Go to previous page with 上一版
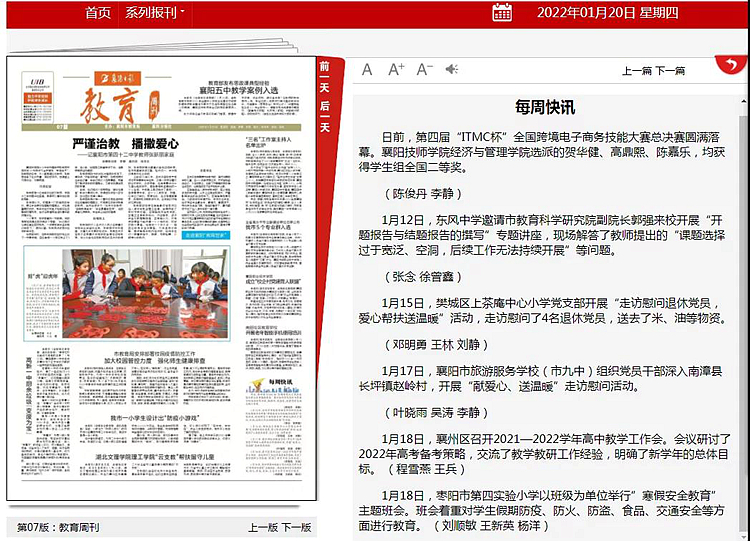This screenshot has height=541, width=750. [x=263, y=528]
